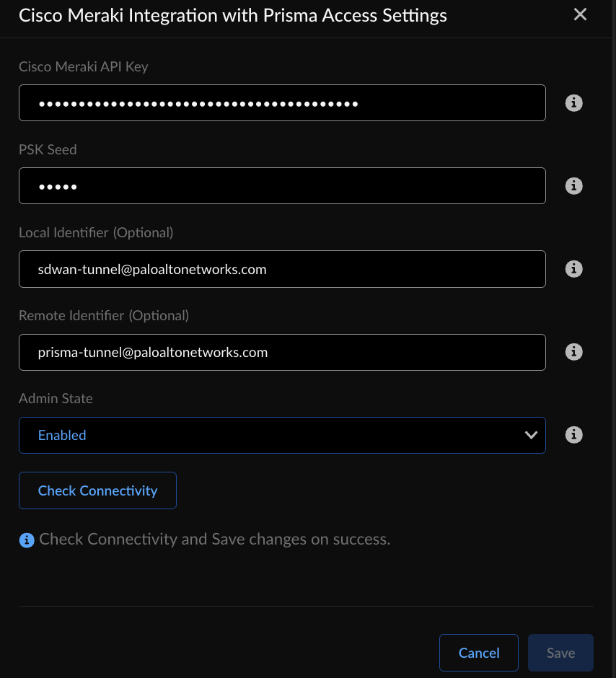
Task: Close the Meraki Integration settings dialog
Action: point(580,14)
